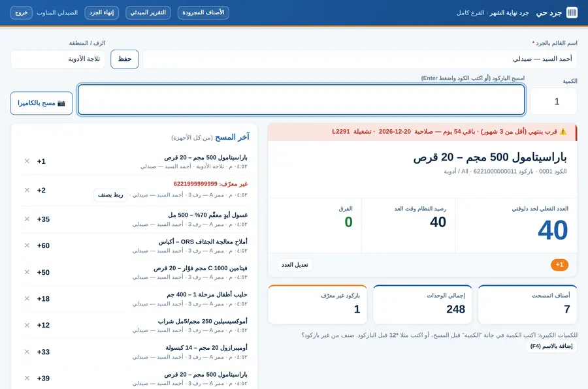Click the expiry alert text with batch L2291
The height and width of the screenshot is (389, 588).
coord(444,132)
